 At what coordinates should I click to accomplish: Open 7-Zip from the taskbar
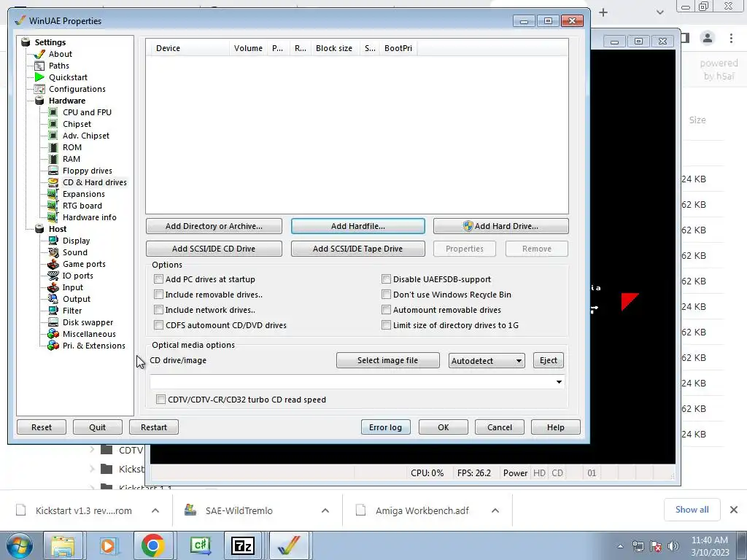coord(243,545)
